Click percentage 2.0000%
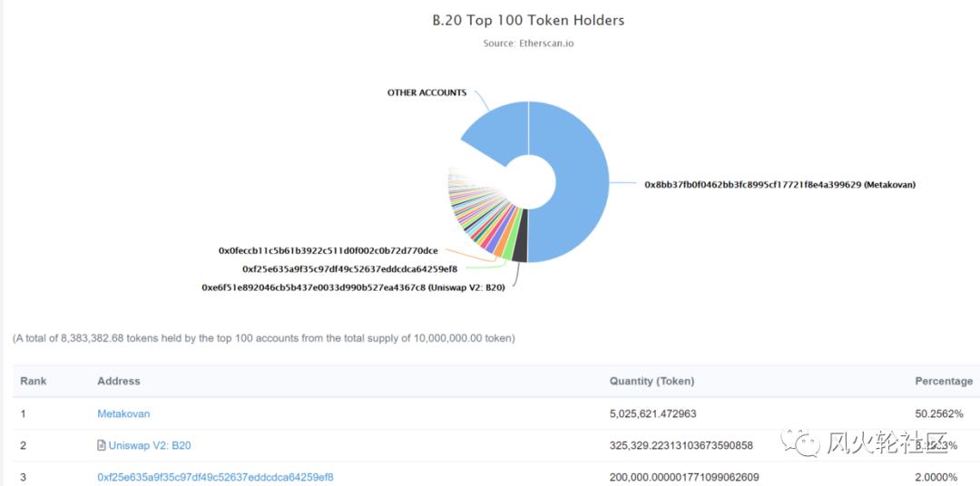 936,477
